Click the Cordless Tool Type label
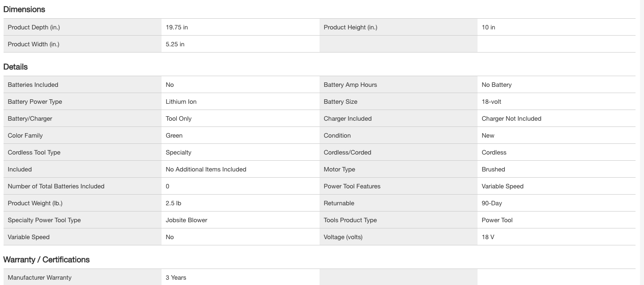Image resolution: width=644 pixels, height=285 pixels. (34, 152)
